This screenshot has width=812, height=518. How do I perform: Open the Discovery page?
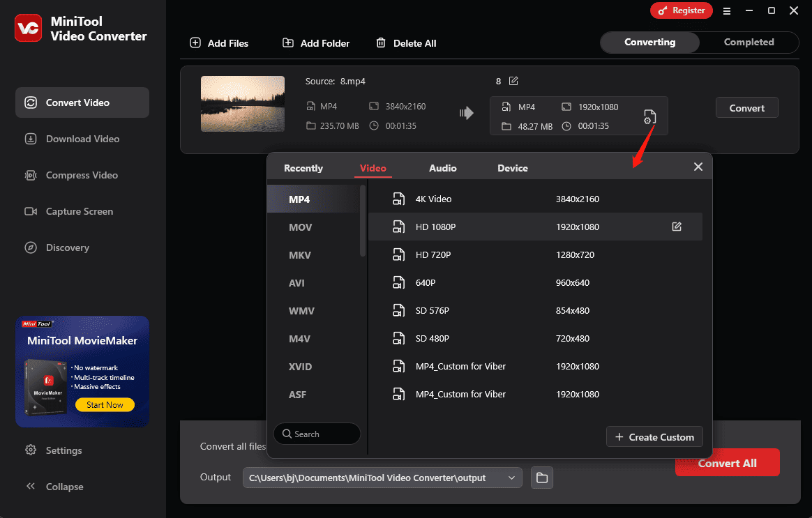point(82,247)
